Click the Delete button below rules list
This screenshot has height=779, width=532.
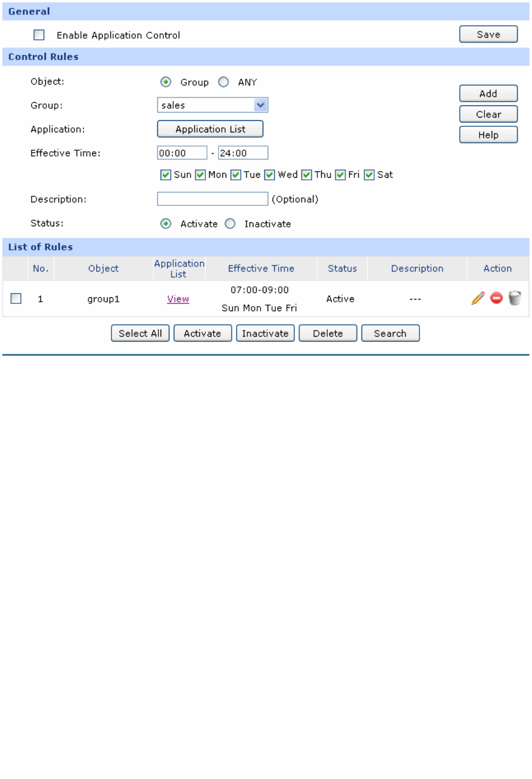coord(328,333)
